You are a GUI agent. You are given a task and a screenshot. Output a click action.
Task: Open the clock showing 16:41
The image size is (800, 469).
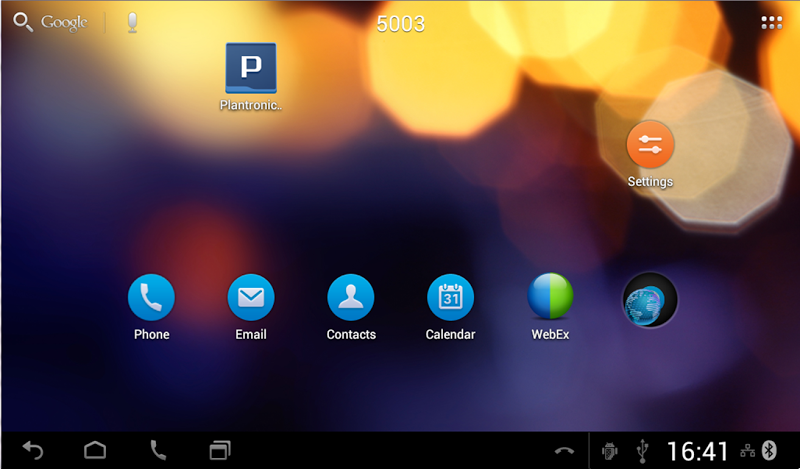[698, 451]
